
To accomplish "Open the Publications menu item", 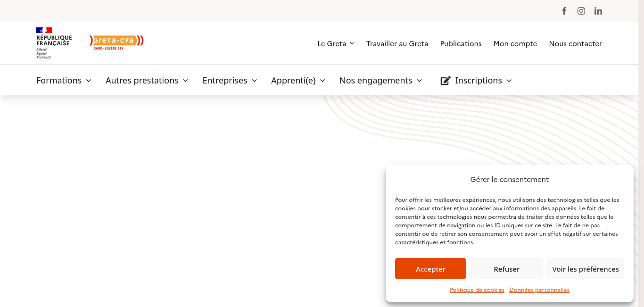I will pyautogui.click(x=461, y=43).
